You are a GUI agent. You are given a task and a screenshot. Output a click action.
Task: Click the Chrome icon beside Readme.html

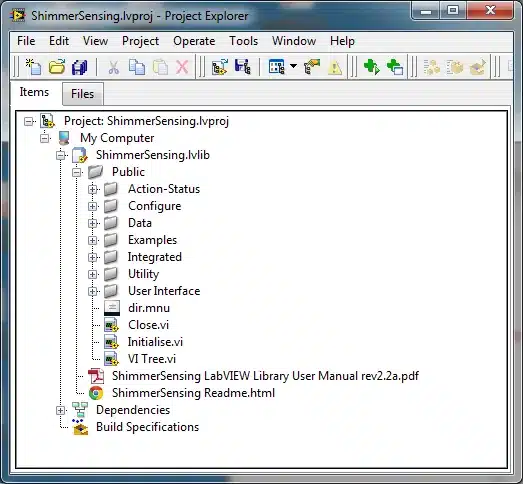[96, 393]
